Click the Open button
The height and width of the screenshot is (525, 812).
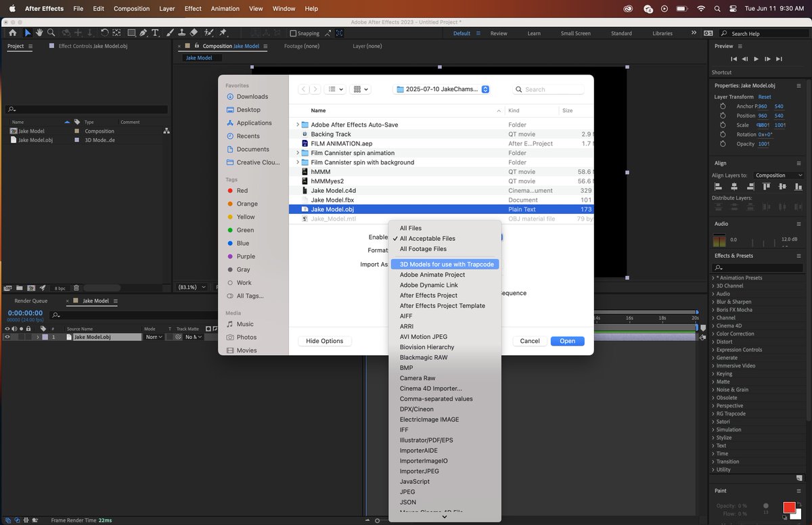(568, 341)
